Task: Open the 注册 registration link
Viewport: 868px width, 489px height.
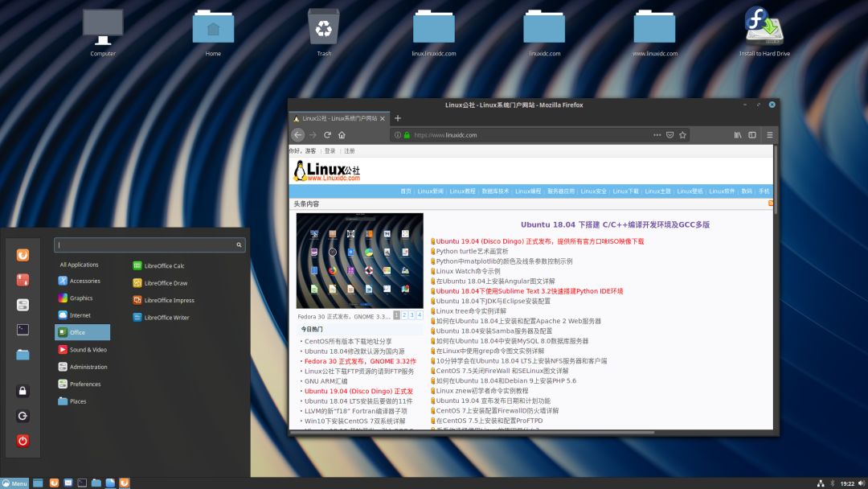Action: point(350,150)
